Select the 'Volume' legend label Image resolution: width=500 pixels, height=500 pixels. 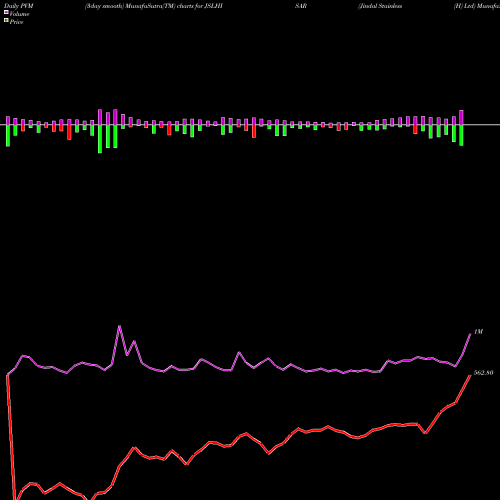19,14
